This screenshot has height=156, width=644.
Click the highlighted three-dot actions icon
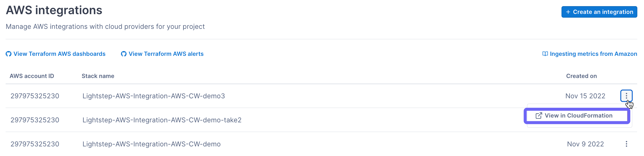[626, 96]
